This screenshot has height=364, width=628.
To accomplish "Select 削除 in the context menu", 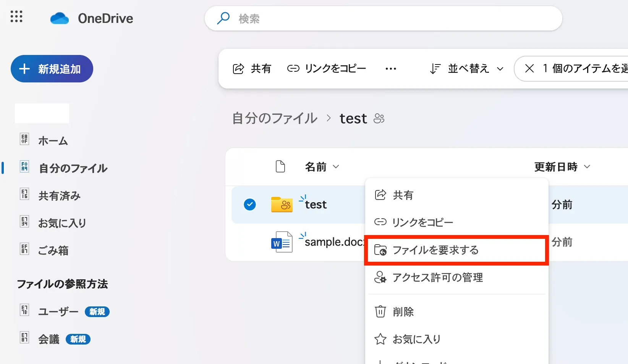I will coord(403,312).
